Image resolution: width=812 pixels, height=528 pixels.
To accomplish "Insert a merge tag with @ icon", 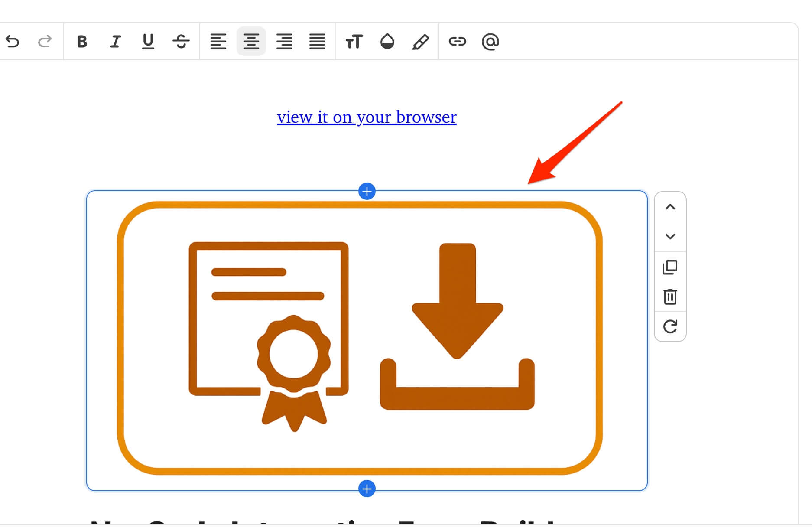I will [490, 42].
